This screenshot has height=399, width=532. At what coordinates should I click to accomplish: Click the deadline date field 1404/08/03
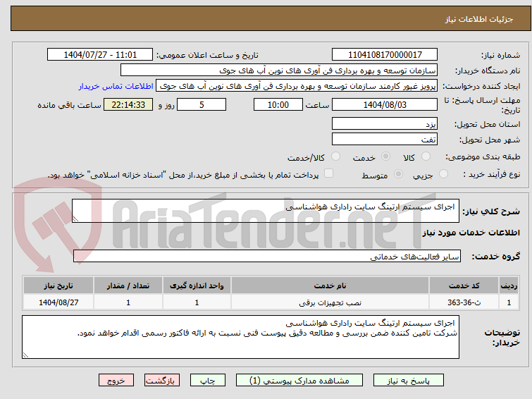tap(385, 104)
